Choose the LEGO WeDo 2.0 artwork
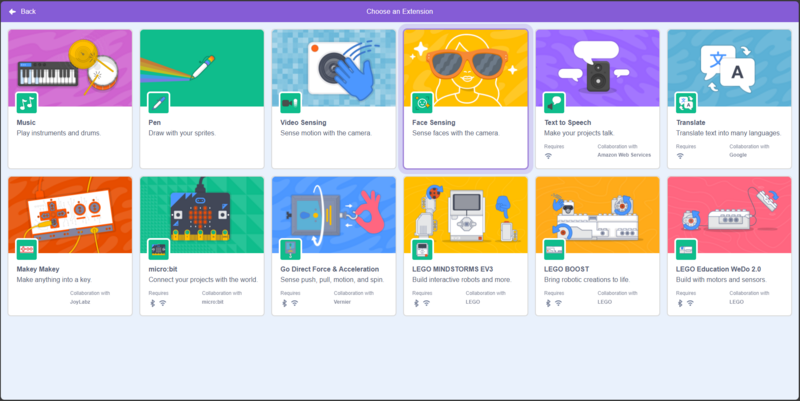Screen dimensions: 800x401 [x=730, y=215]
